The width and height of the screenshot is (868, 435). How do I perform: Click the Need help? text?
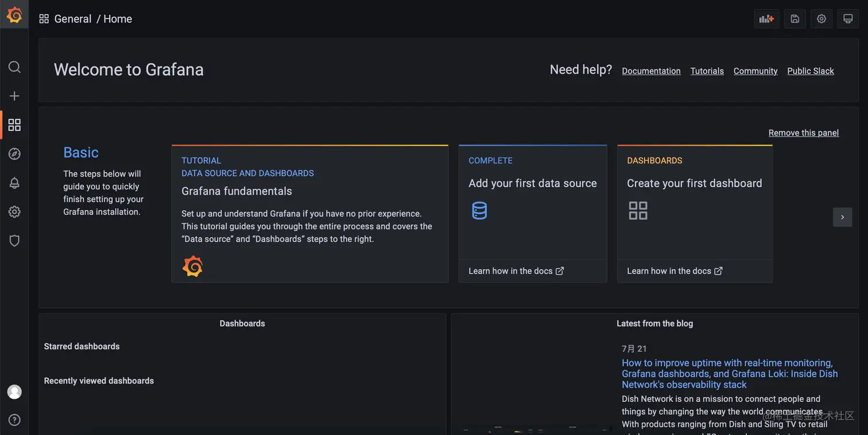coord(581,69)
